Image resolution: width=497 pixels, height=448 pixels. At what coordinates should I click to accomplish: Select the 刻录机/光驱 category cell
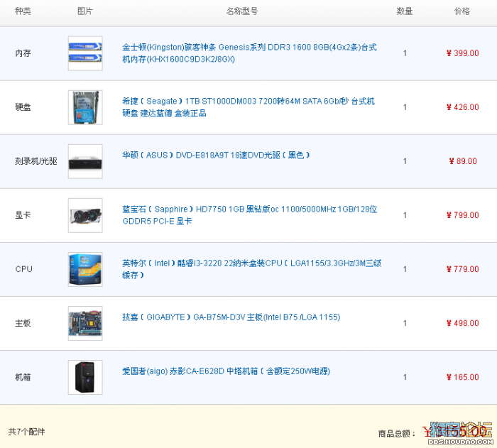pos(35,161)
